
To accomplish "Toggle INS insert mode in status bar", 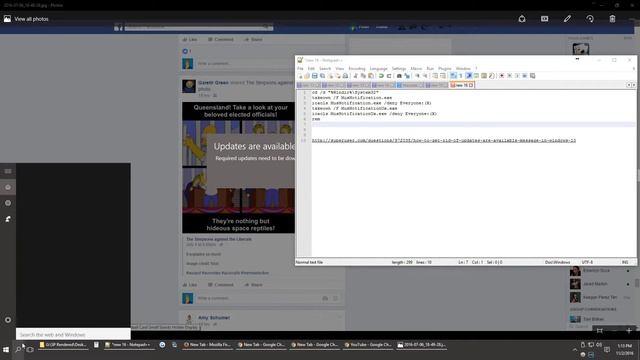I will [x=625, y=262].
